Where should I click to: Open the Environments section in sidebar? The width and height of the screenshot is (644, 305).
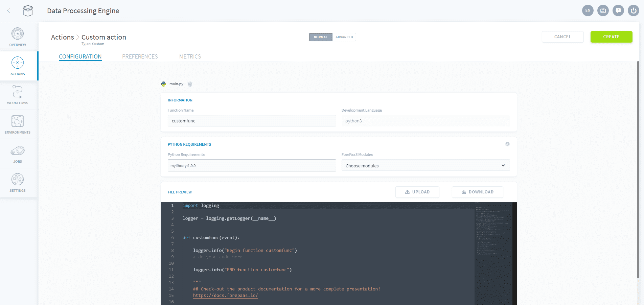point(18,124)
